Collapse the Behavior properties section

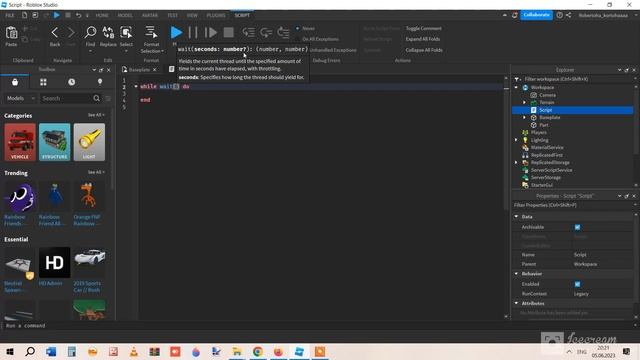click(x=516, y=273)
